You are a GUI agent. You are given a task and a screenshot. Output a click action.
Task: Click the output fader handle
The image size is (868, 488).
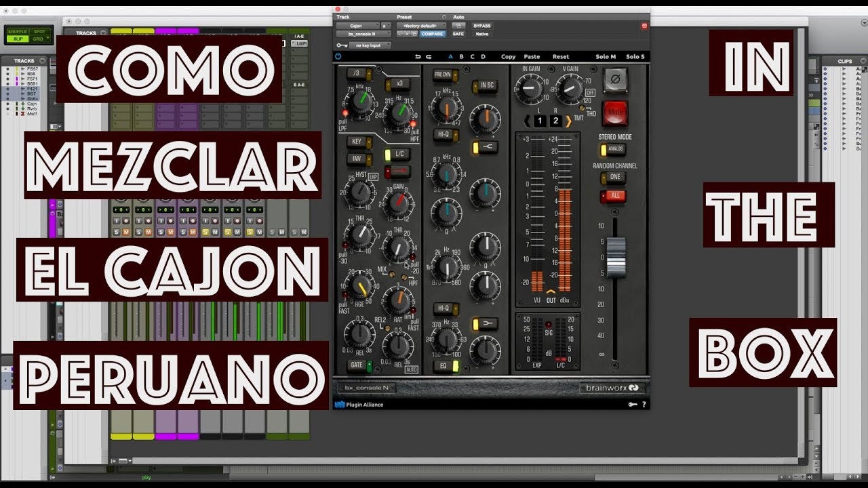click(615, 257)
